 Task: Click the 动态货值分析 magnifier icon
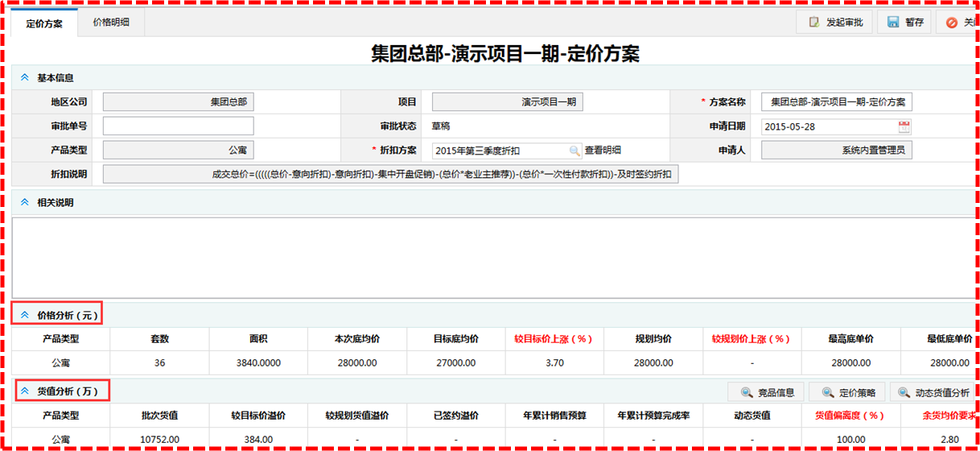pyautogui.click(x=904, y=393)
